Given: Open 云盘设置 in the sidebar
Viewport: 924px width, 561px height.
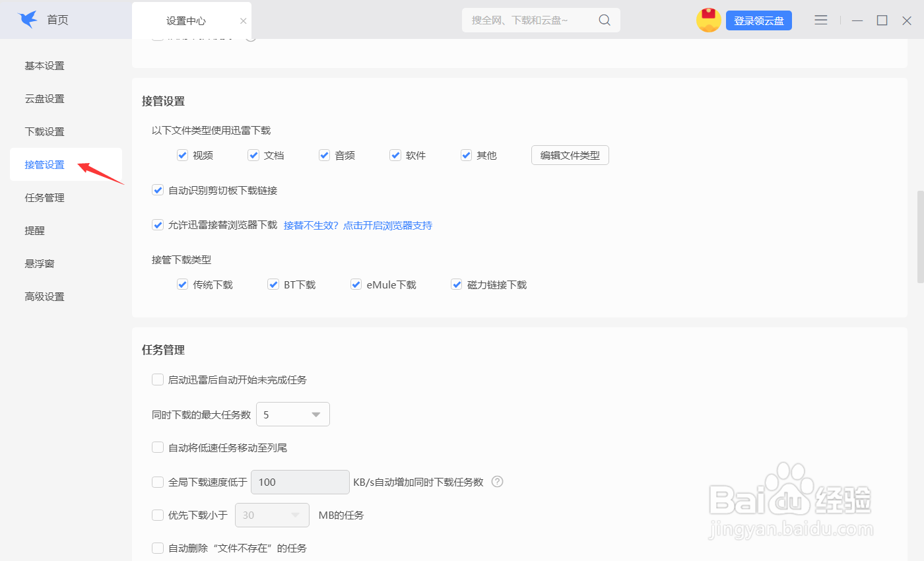Looking at the screenshot, I should pyautogui.click(x=45, y=99).
